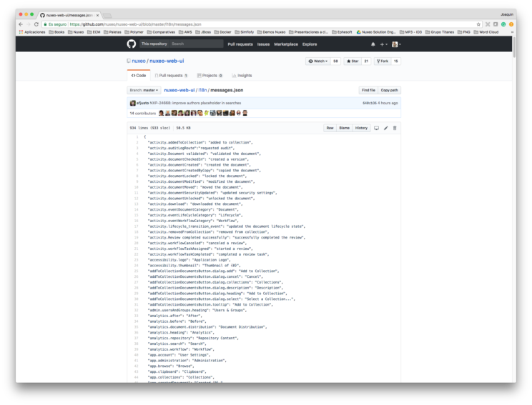This screenshot has width=532, height=405.
Task: Click nuxeo-web-ui breadcrumb root link
Action: (x=179, y=90)
